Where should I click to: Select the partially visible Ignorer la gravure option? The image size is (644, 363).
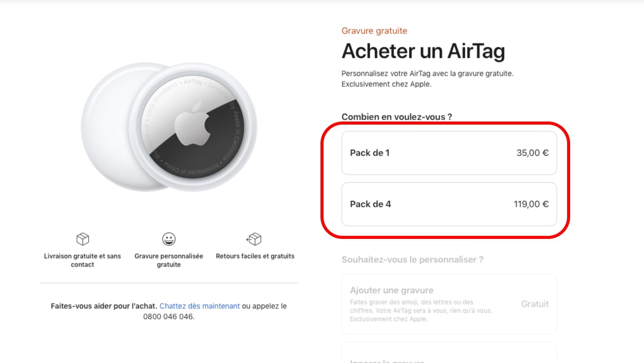point(449,353)
